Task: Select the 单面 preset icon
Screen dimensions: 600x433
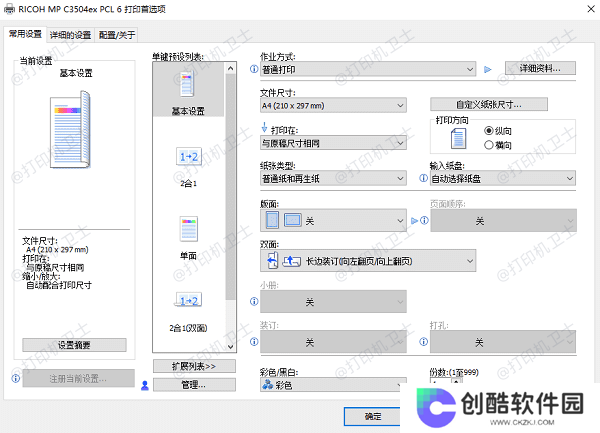Action: pos(189,229)
